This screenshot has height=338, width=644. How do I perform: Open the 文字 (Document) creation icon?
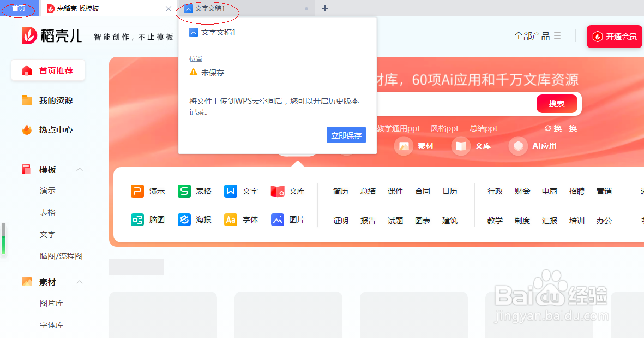[230, 191]
